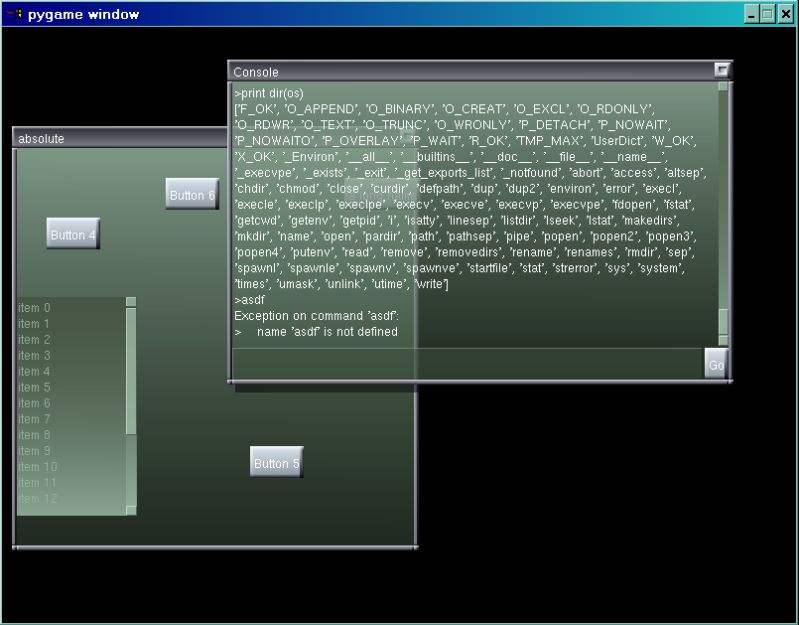Select item 8 in the list
799x625 pixels.
click(71, 435)
